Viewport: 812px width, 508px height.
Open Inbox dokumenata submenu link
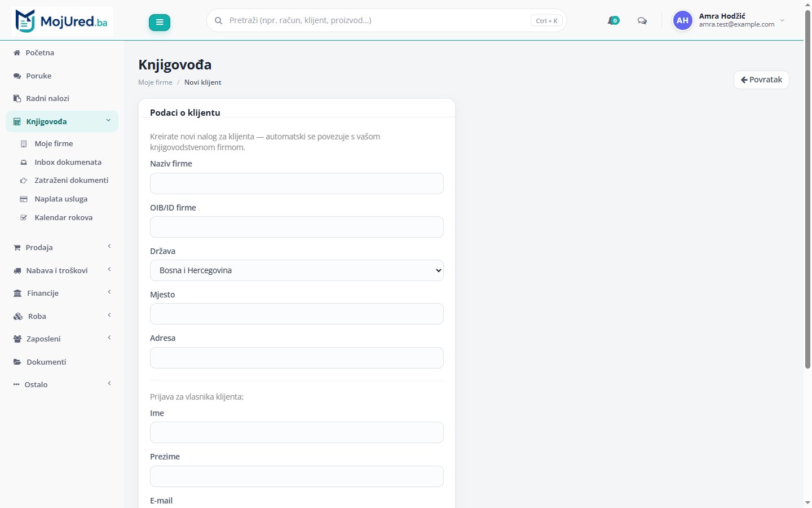click(x=68, y=162)
